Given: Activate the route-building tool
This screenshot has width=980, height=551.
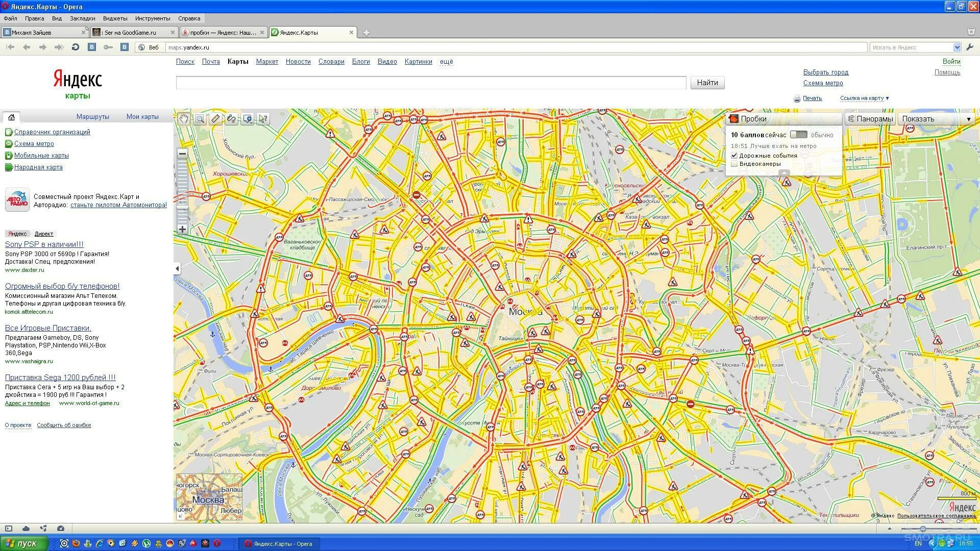Looking at the screenshot, I should pos(231,119).
